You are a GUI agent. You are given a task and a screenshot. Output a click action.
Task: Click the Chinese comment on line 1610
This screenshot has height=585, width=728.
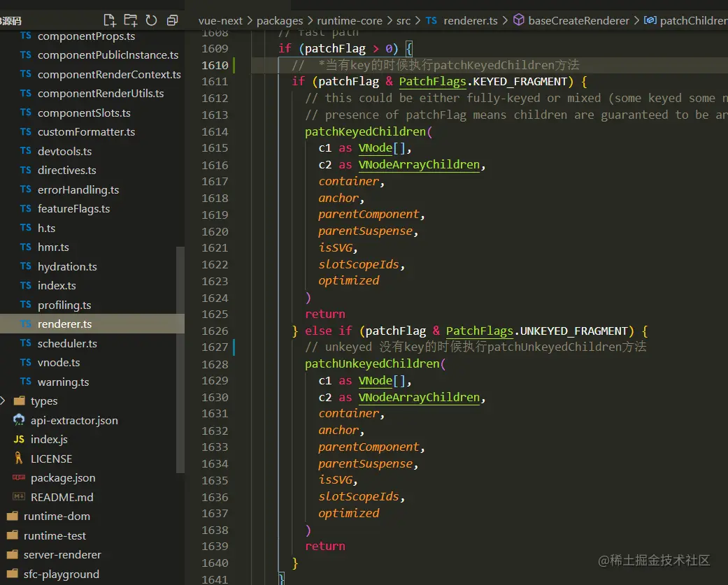pos(436,65)
